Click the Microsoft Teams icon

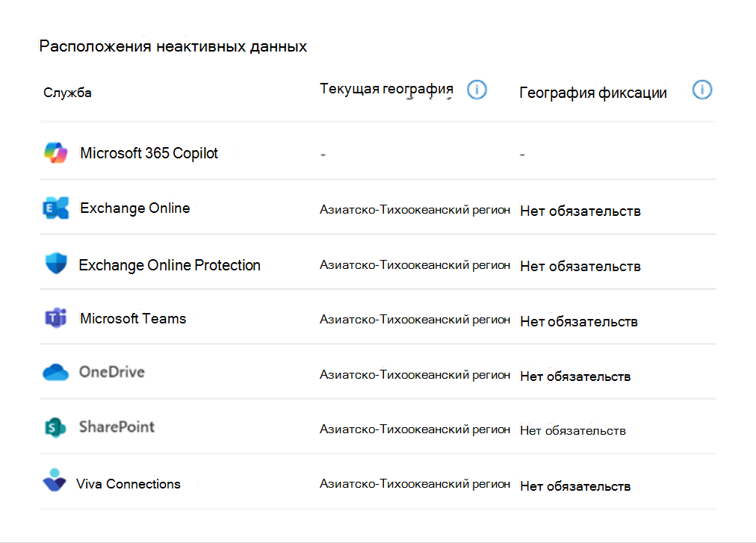click(x=56, y=317)
